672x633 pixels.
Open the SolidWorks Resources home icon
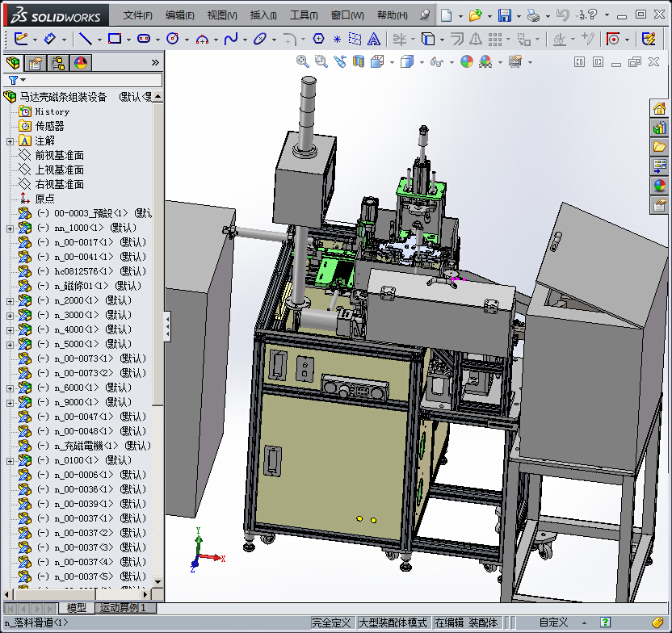[660, 109]
